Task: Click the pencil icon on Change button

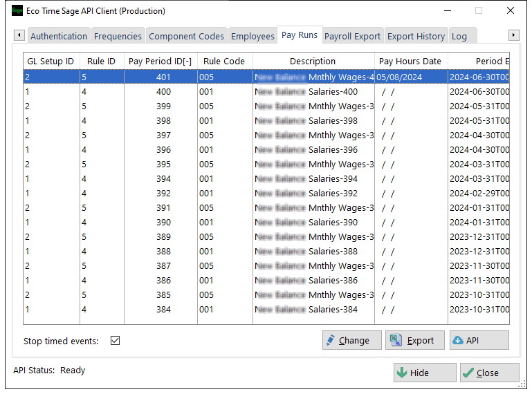Action: [x=330, y=340]
